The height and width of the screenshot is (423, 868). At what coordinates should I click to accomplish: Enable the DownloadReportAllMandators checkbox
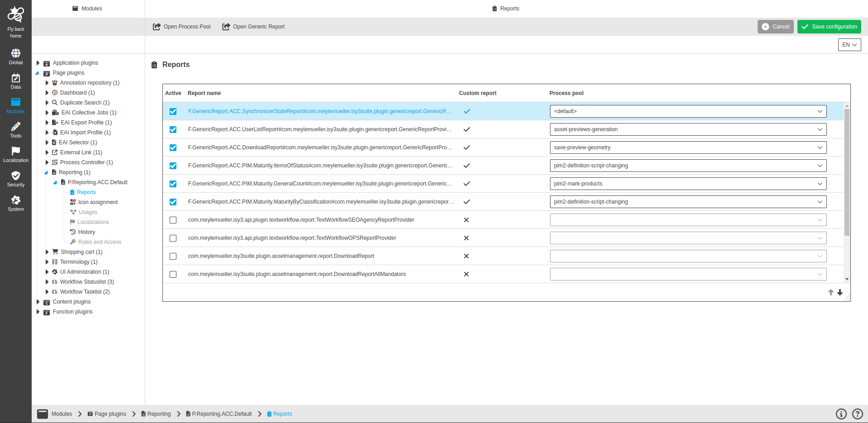tap(173, 274)
